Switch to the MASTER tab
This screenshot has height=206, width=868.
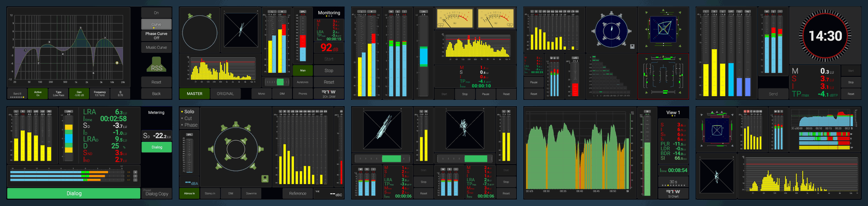point(194,94)
